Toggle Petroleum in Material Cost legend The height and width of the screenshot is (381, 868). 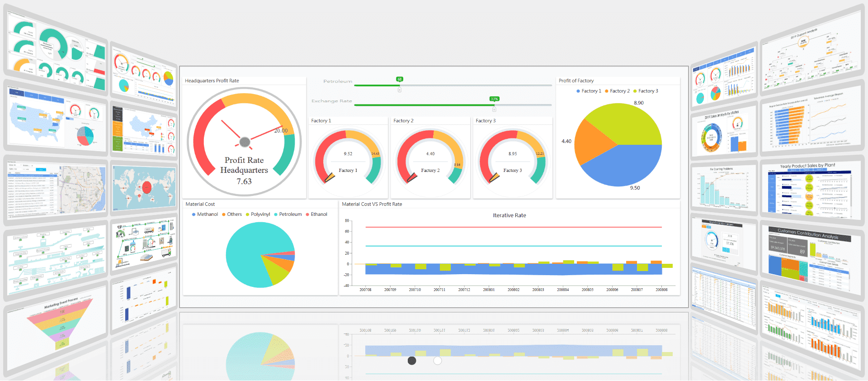point(288,214)
